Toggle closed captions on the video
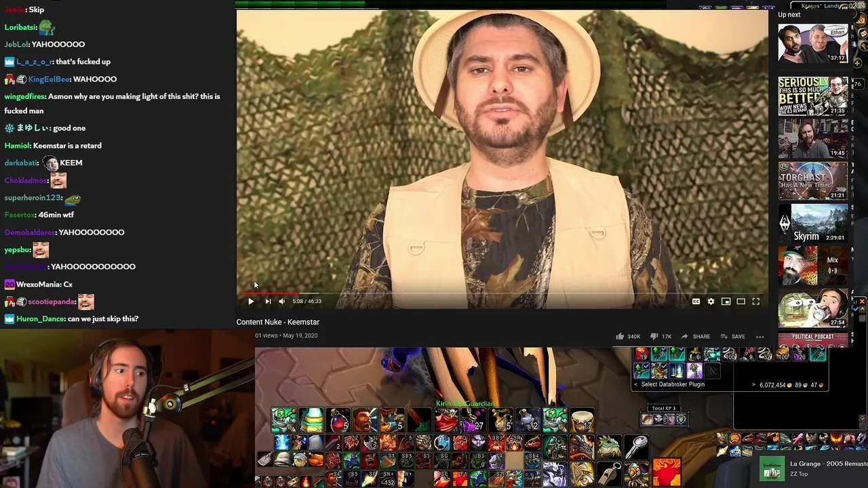The image size is (868, 488). pos(696,302)
